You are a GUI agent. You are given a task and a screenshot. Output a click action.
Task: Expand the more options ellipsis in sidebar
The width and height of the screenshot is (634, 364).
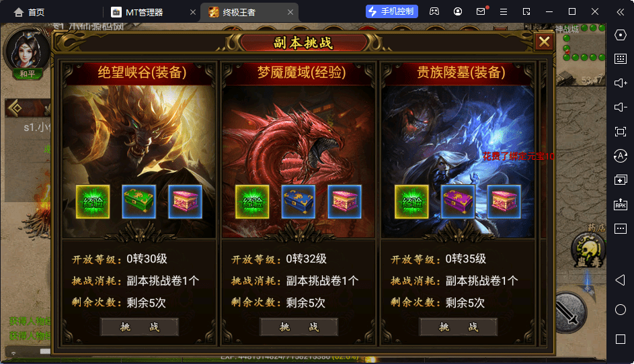621,228
